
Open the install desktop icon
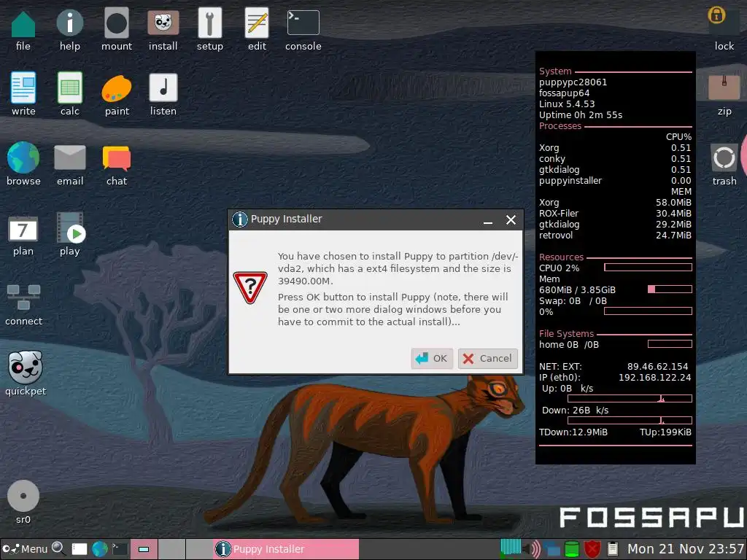pos(163,23)
